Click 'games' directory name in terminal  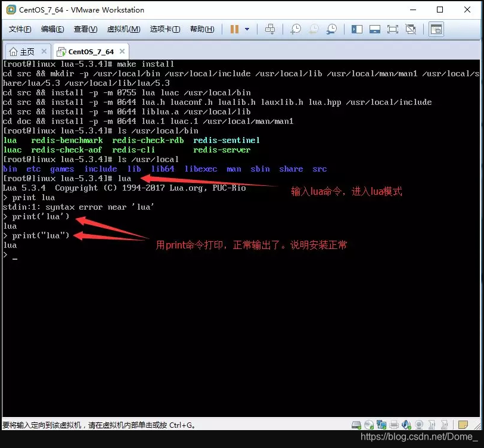62,169
